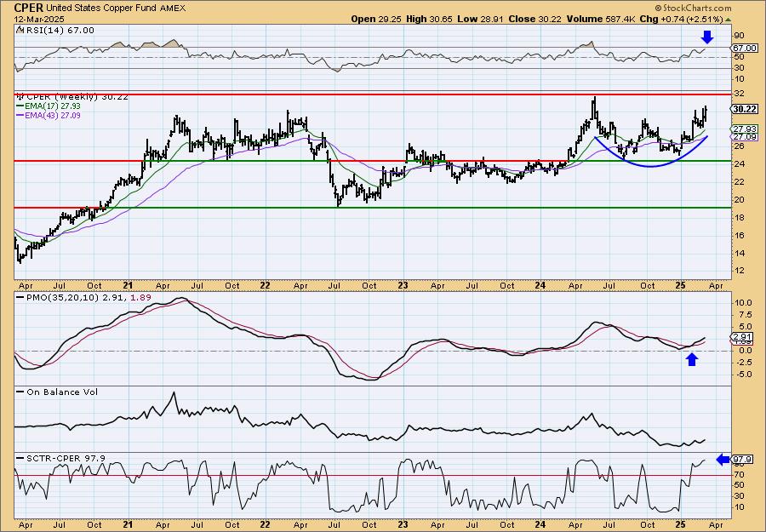Click the 27.93 value tag on the price axis
Screen dimensions: 766x532
(x=745, y=129)
